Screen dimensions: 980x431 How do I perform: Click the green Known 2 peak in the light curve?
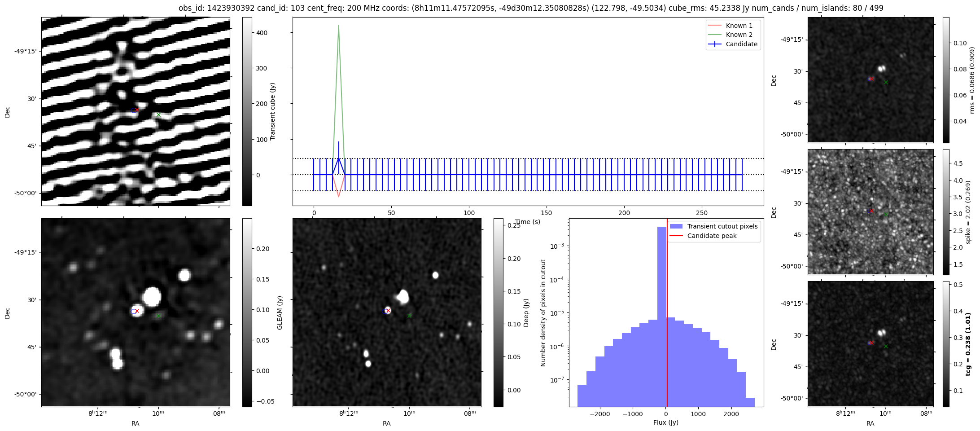point(338,26)
